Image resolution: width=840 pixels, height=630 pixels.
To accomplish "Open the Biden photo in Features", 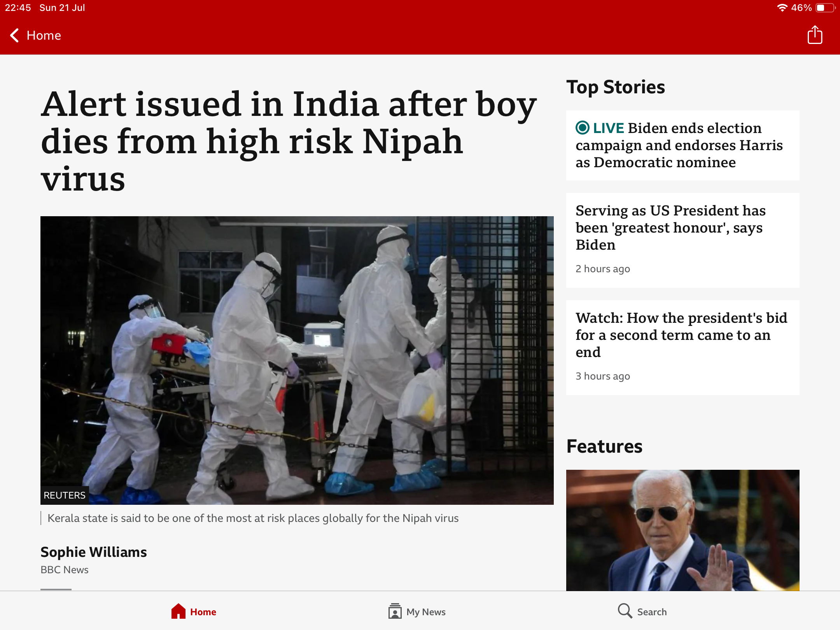I will pyautogui.click(x=682, y=530).
